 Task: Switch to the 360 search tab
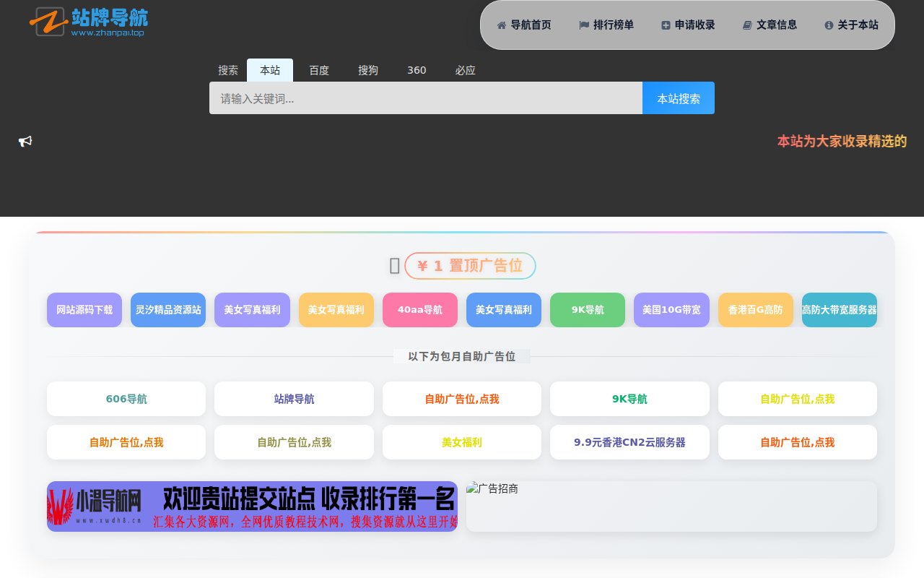coord(417,70)
